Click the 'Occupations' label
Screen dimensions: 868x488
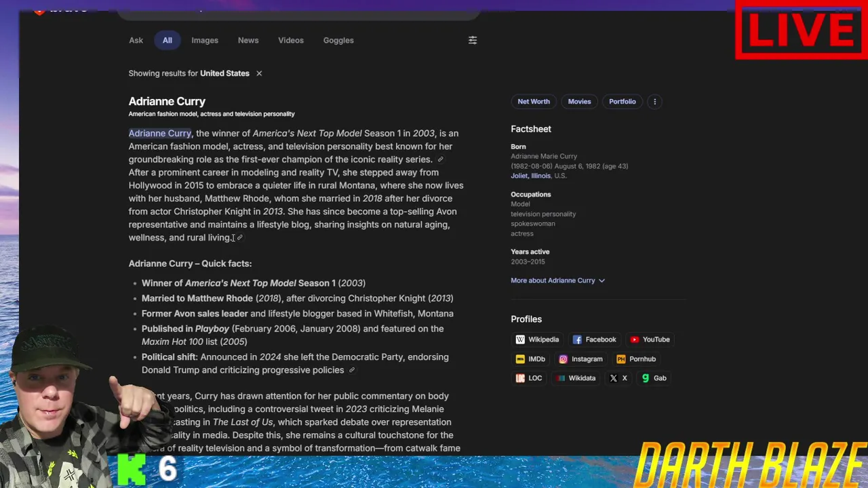point(531,195)
